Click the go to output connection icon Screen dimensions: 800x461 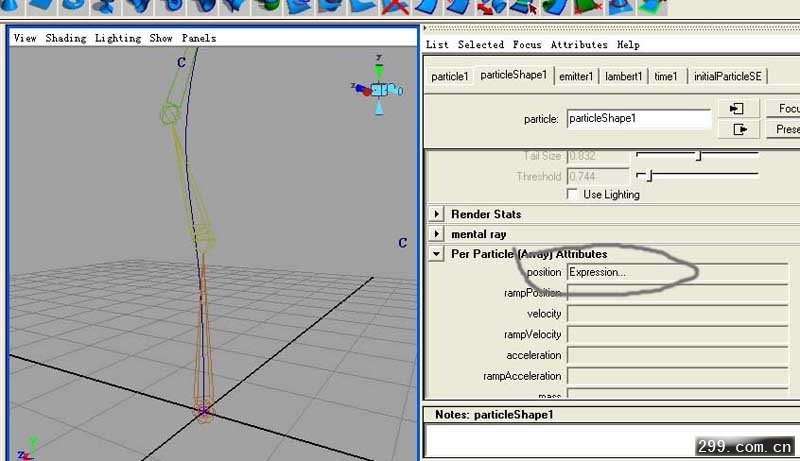coord(738,130)
